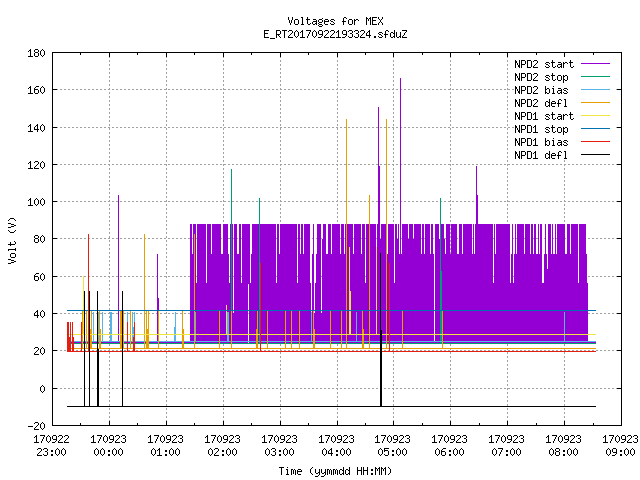Viewport: 640px width, 480px height.
Task: Click the 'NPD2 bias' legend label
Action: tap(541, 90)
